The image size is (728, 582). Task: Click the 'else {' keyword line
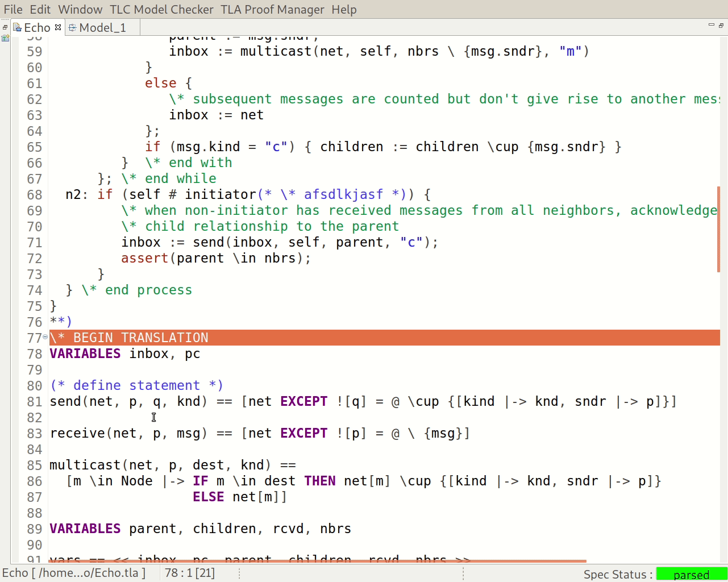coord(168,83)
